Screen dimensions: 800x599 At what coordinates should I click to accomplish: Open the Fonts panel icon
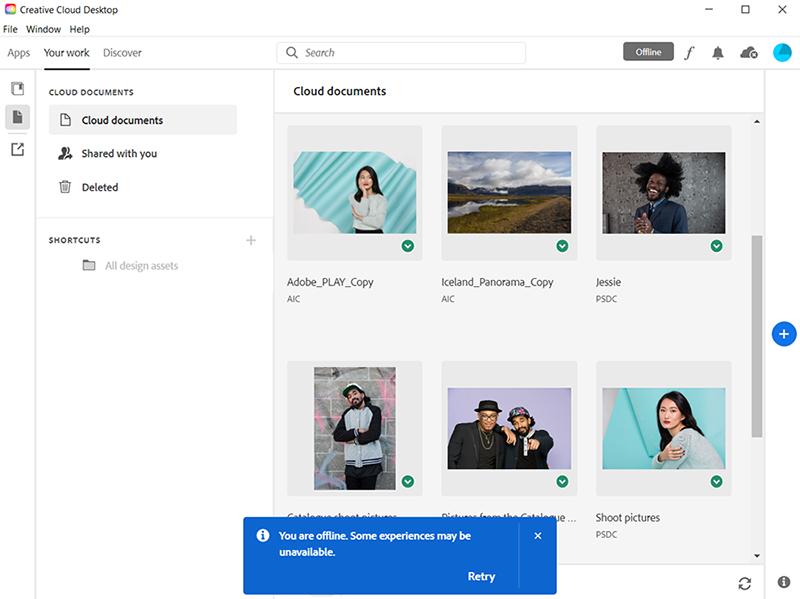(689, 52)
